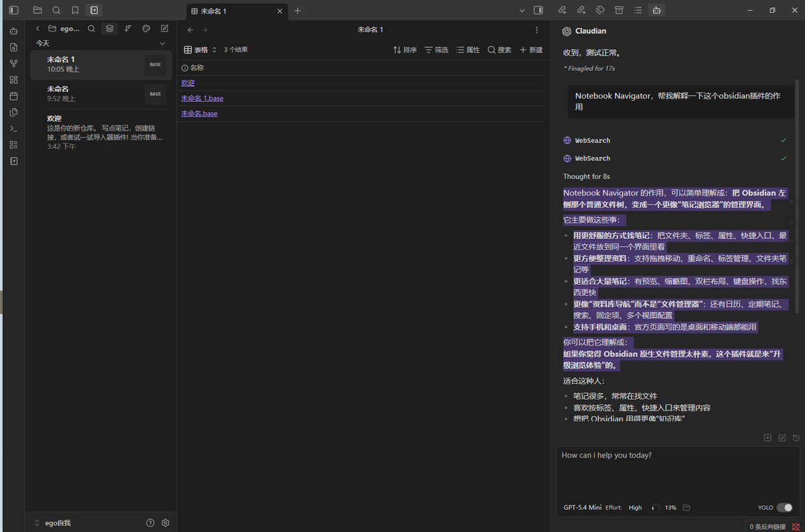Image resolution: width=805 pixels, height=532 pixels.
Task: Open the calendar icon in the ribbon
Action: (x=14, y=96)
